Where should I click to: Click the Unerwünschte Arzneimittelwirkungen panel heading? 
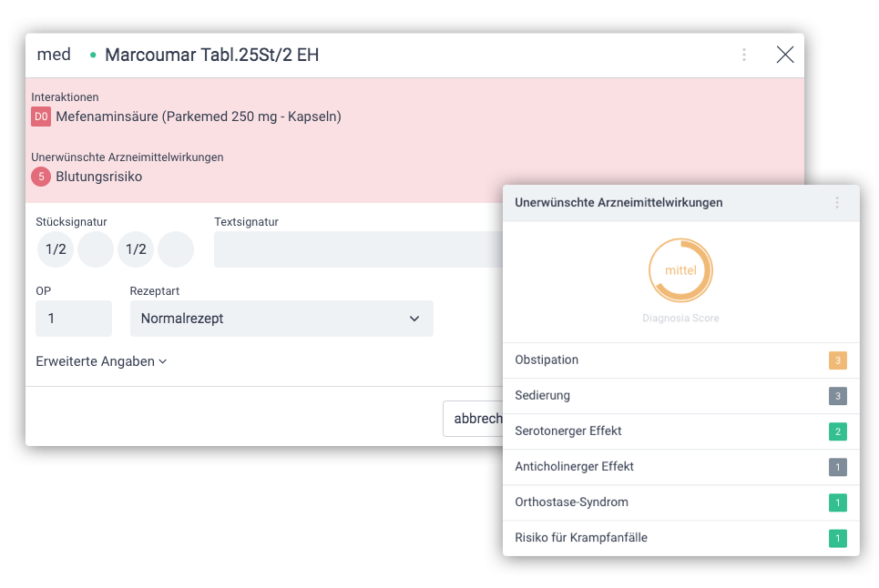(618, 203)
